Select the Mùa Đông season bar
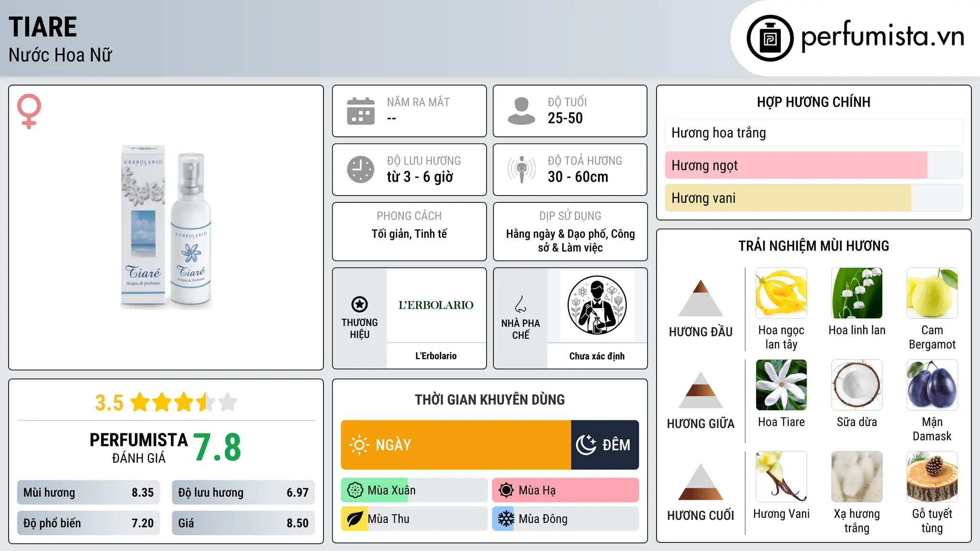The width and height of the screenshot is (980, 551). 565,519
